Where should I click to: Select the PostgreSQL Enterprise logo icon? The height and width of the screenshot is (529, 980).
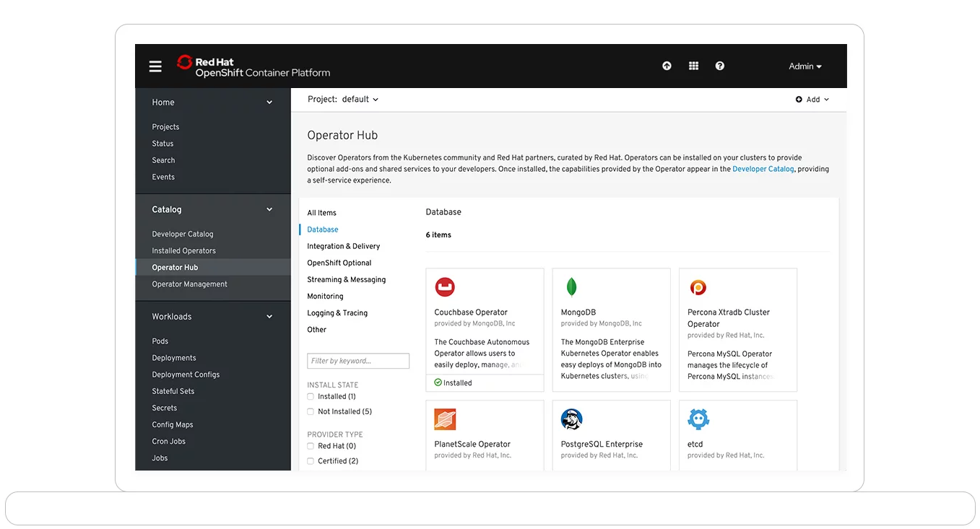(x=571, y=419)
